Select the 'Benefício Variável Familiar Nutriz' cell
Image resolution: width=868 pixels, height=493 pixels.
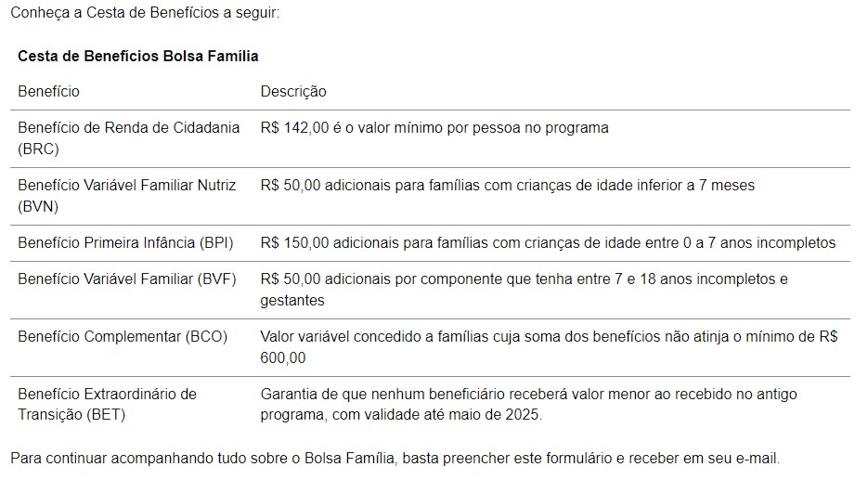(126, 195)
